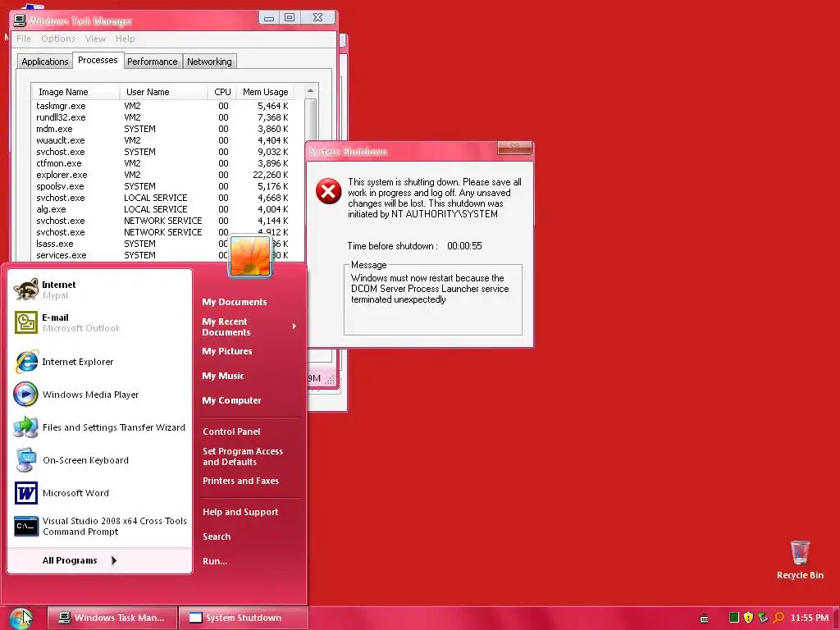The height and width of the screenshot is (630, 840).
Task: Switch to System Shutdown taskbar button
Action: click(x=244, y=618)
